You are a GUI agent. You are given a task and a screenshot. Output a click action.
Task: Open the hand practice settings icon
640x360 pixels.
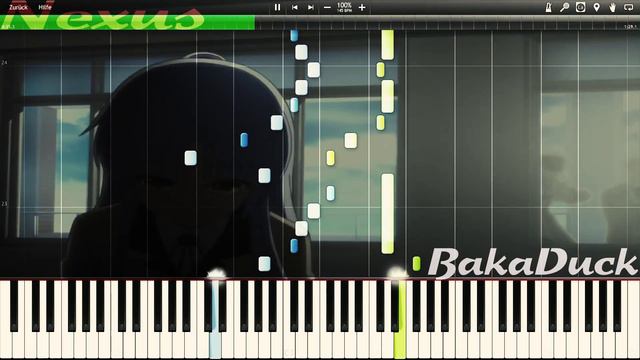point(612,7)
